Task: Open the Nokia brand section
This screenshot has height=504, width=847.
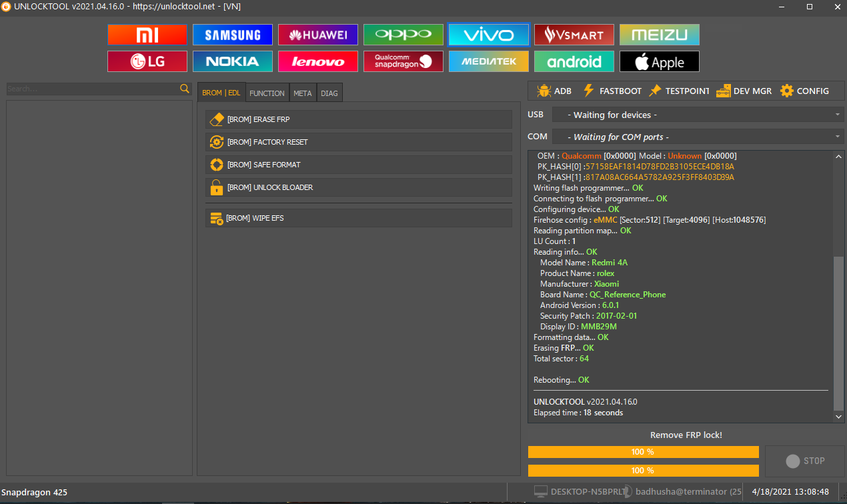Action: coord(233,61)
